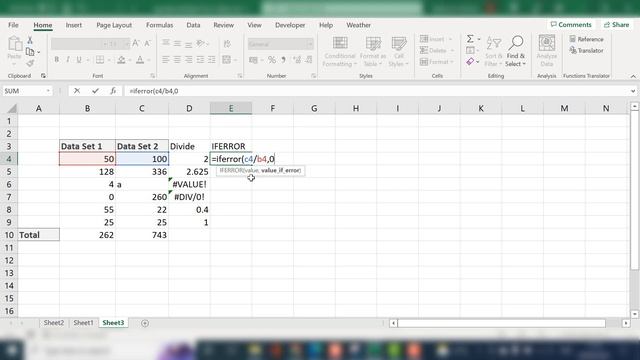Image resolution: width=640 pixels, height=360 pixels.
Task: Click the Copy icon
Action: (30, 52)
